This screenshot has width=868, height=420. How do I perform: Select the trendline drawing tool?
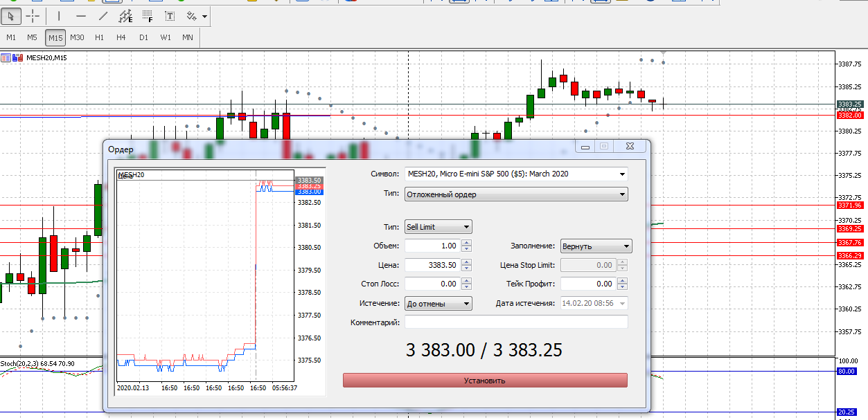(103, 15)
